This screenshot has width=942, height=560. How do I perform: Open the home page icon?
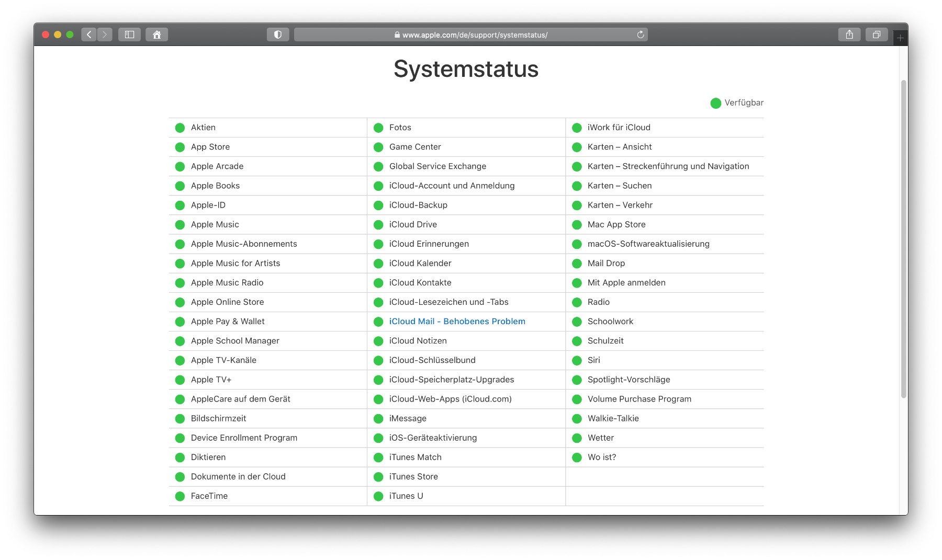pos(156,35)
